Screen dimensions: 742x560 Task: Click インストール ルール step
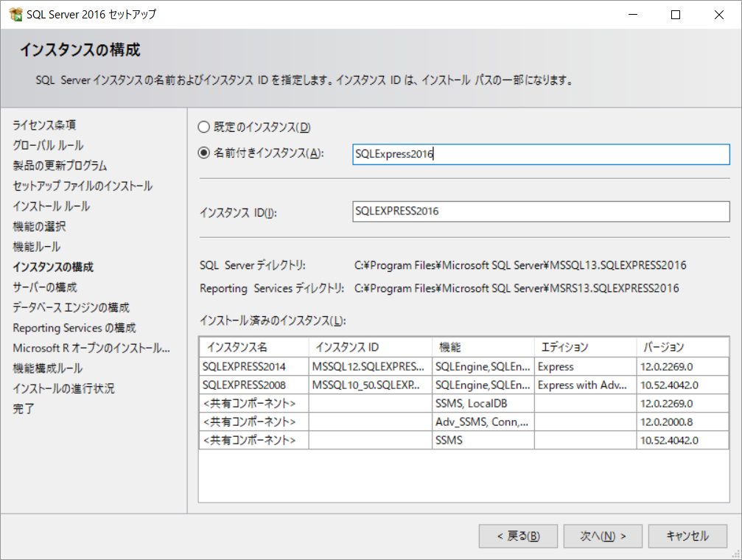[x=51, y=206]
